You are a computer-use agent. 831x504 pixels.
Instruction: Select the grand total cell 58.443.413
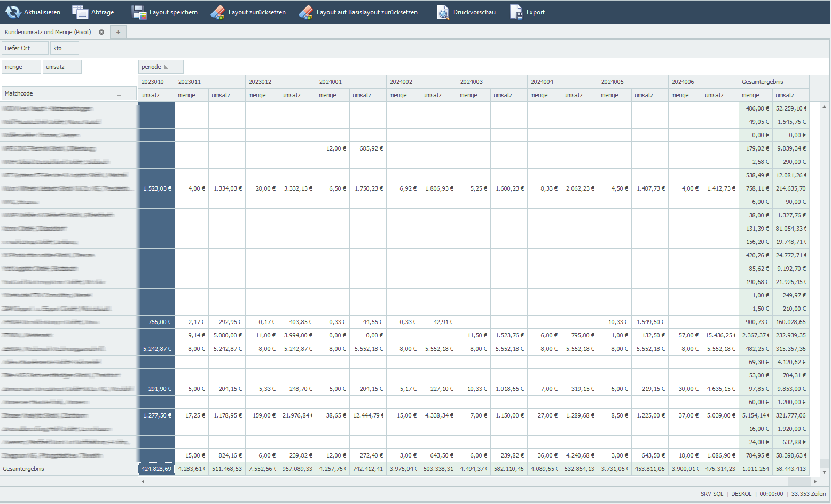point(791,469)
